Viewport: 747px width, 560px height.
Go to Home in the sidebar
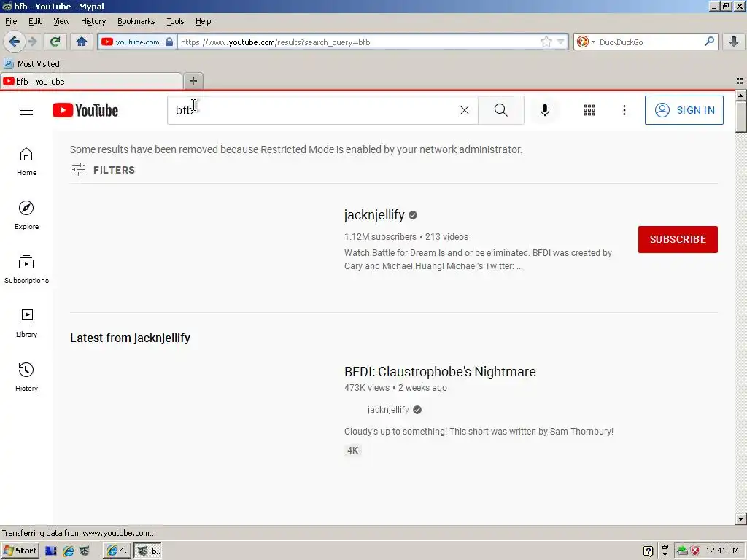pos(26,161)
